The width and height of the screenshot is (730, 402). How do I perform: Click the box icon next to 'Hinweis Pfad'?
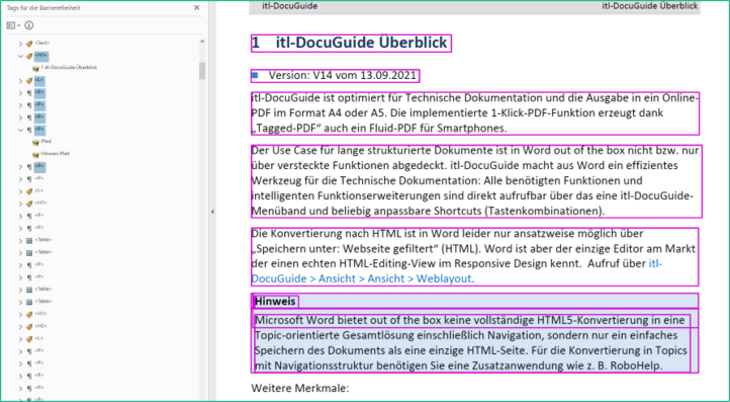pos(35,154)
